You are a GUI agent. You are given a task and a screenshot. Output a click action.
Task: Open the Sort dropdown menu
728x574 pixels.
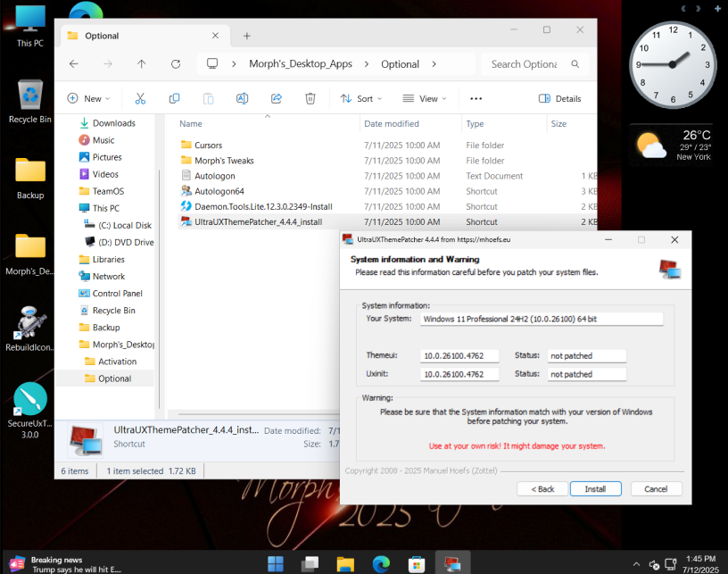(x=360, y=98)
